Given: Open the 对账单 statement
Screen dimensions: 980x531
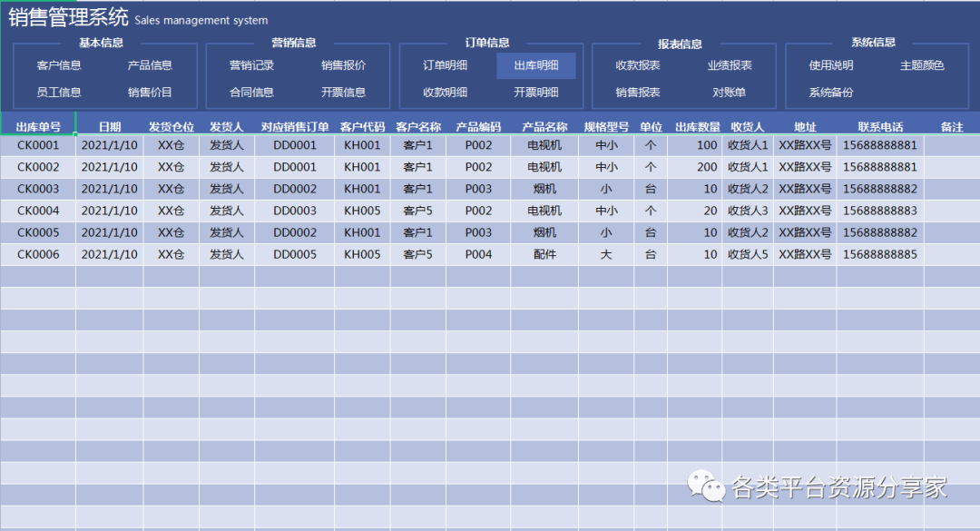Looking at the screenshot, I should pos(729,92).
